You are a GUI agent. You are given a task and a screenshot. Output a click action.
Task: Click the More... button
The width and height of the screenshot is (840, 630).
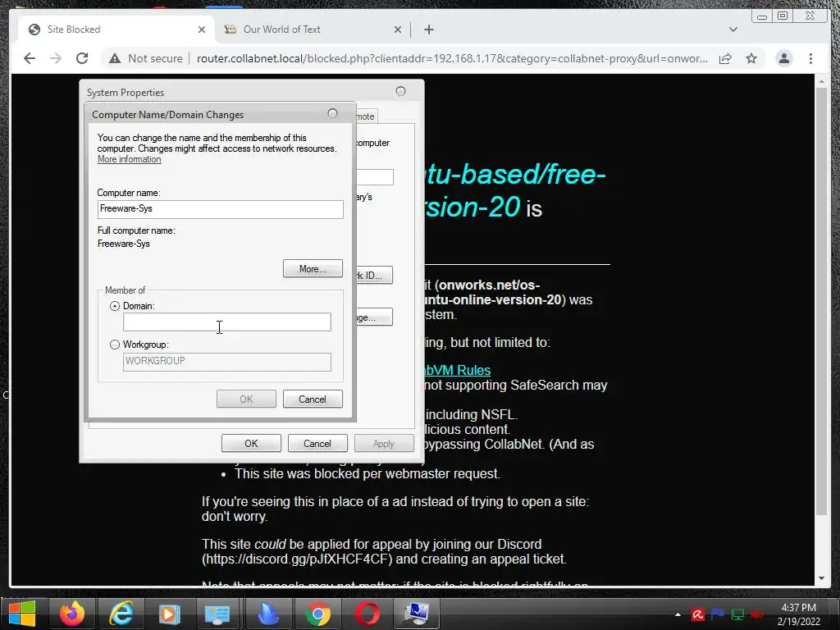click(313, 269)
